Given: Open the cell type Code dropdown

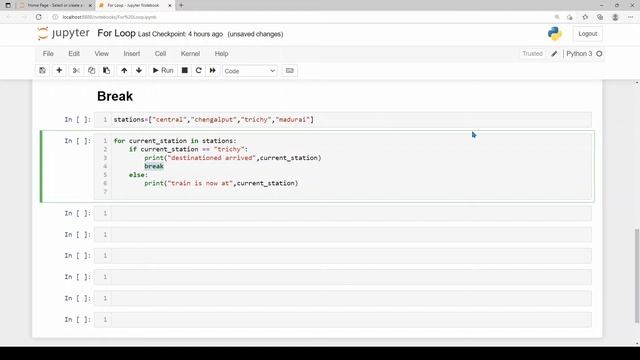Looking at the screenshot, I should click(x=250, y=71).
